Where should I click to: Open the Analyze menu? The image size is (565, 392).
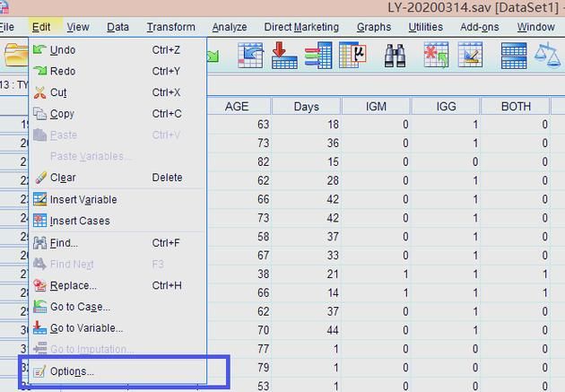click(230, 27)
